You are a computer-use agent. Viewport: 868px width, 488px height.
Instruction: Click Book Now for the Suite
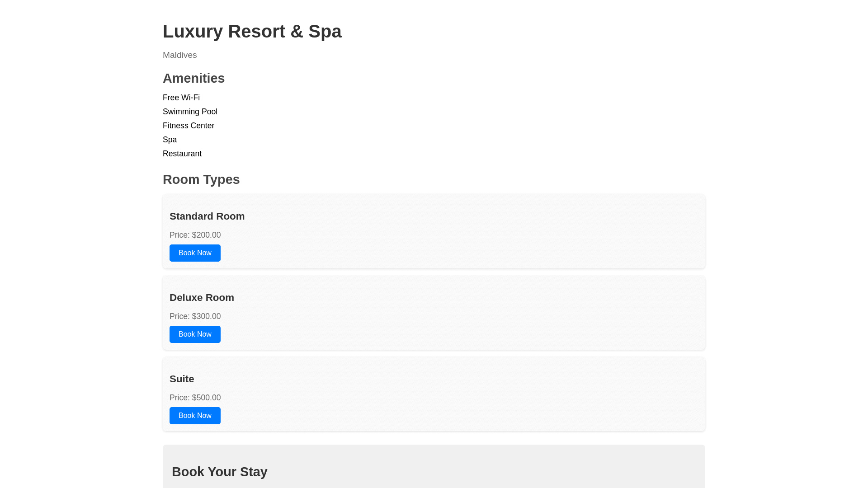[195, 416]
